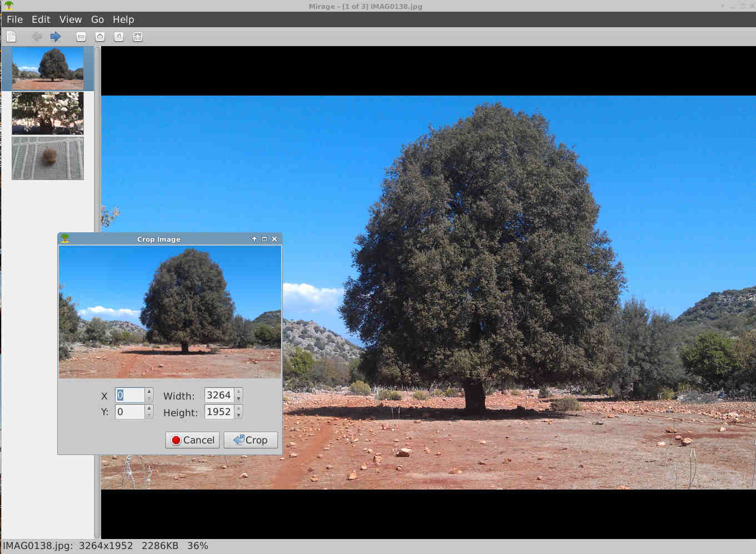This screenshot has width=756, height=554.
Task: Zoom out using the minus toolbar icon
Action: (81, 37)
